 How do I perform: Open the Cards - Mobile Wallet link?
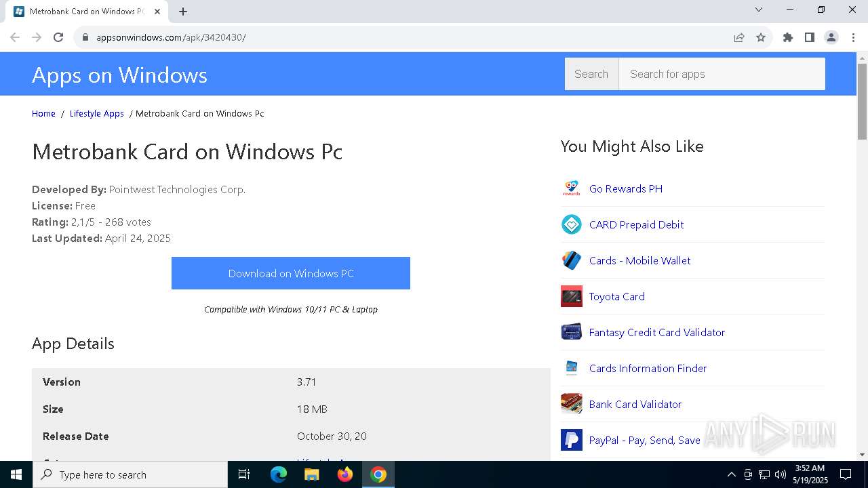pos(639,260)
